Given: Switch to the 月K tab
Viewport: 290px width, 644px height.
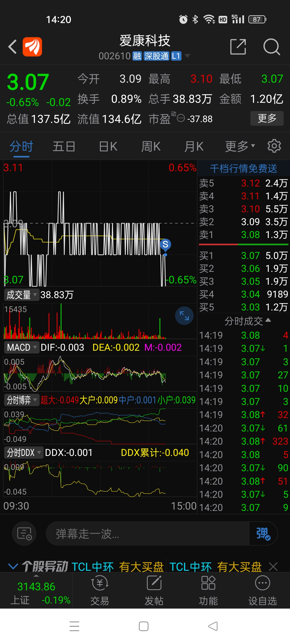Looking at the screenshot, I should click(194, 147).
